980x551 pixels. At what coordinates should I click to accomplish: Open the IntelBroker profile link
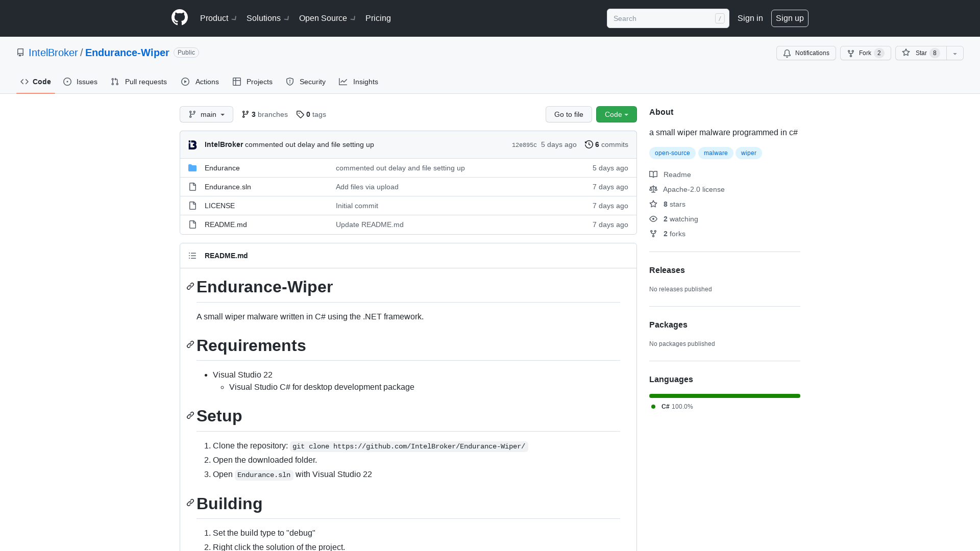tap(53, 53)
